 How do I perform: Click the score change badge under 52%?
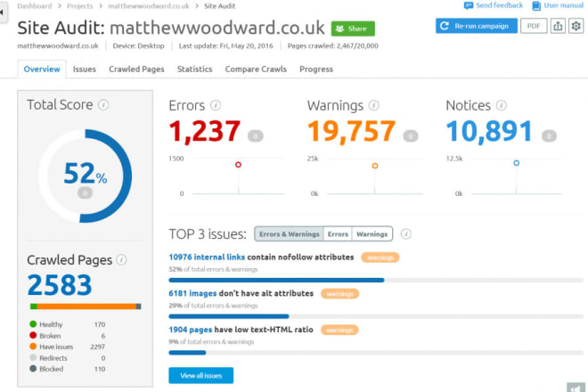click(x=86, y=192)
